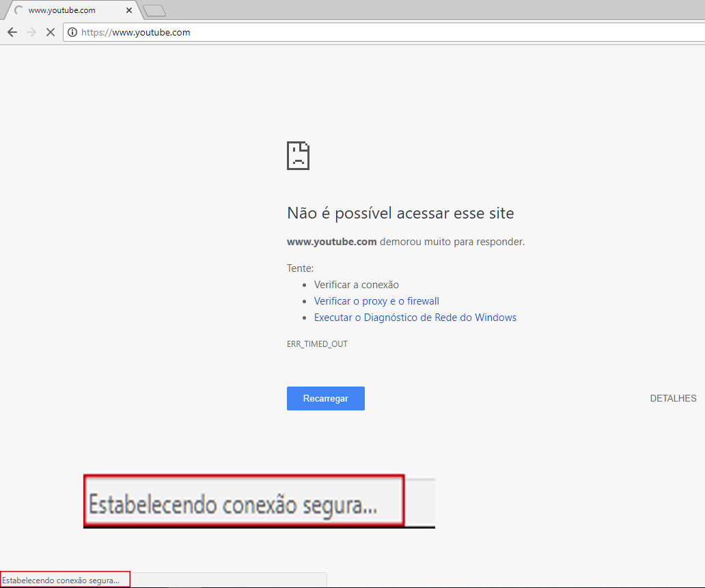
Task: Click the ERR_TIMED_OUT error code
Action: (x=317, y=344)
